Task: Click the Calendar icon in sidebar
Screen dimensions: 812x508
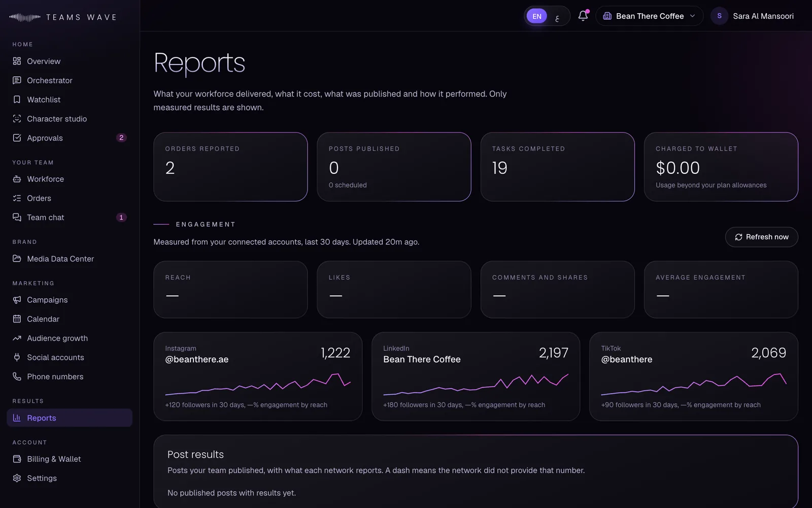Action: point(17,319)
